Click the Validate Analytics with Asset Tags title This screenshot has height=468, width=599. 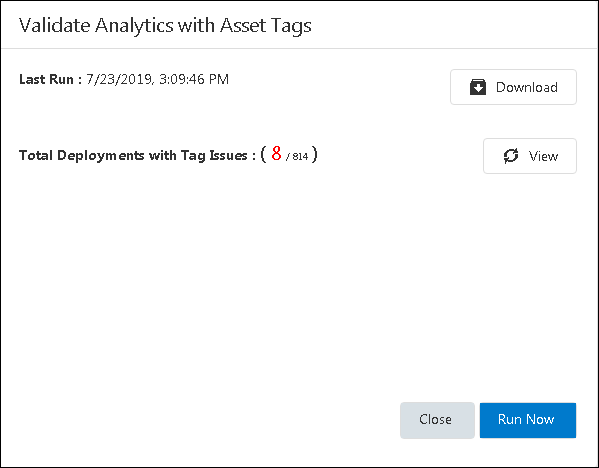pos(165,26)
